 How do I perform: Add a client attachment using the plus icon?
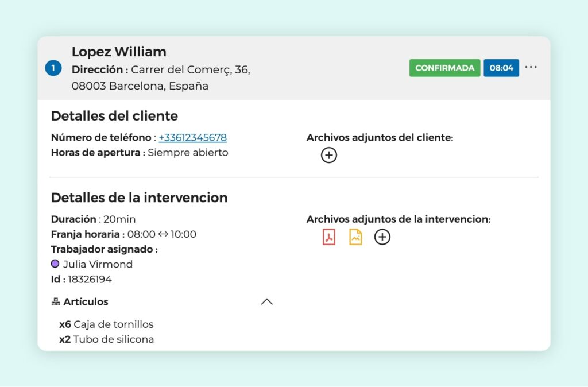coord(329,155)
